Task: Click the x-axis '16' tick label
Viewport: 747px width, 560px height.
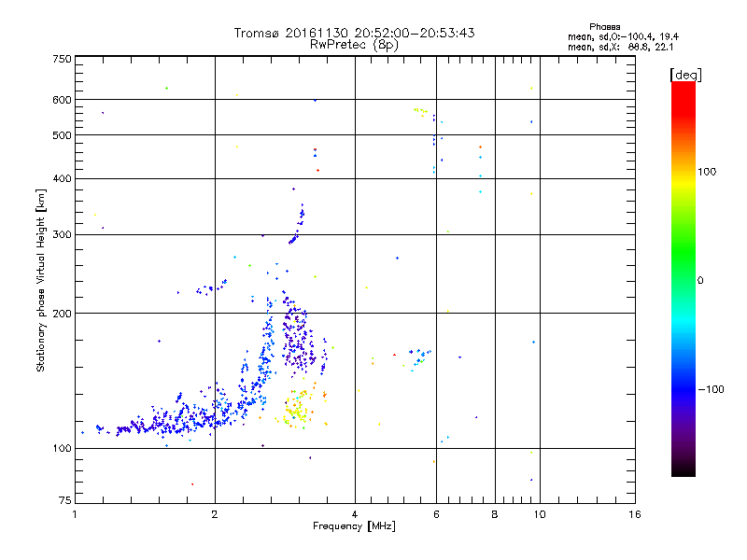Action: click(635, 514)
